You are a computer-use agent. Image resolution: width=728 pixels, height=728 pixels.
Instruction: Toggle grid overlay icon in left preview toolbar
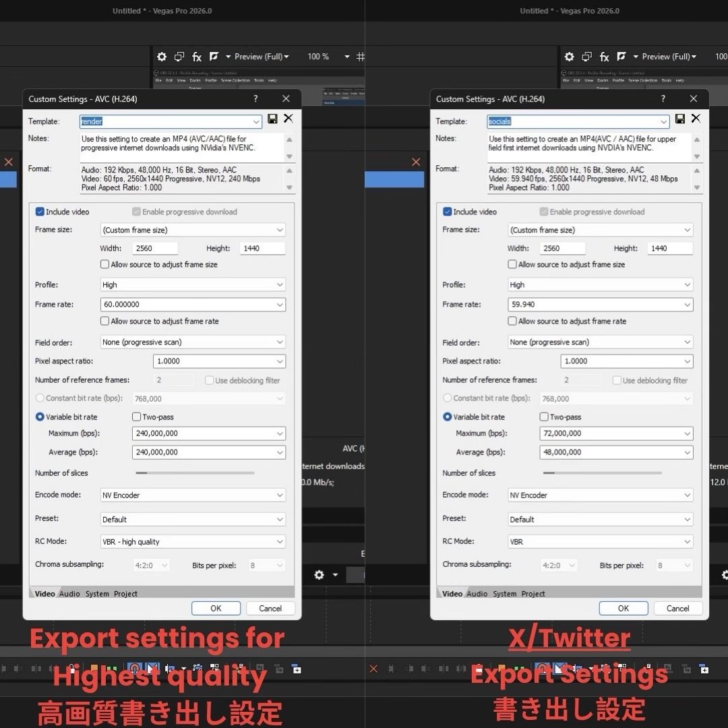pyautogui.click(x=360, y=57)
